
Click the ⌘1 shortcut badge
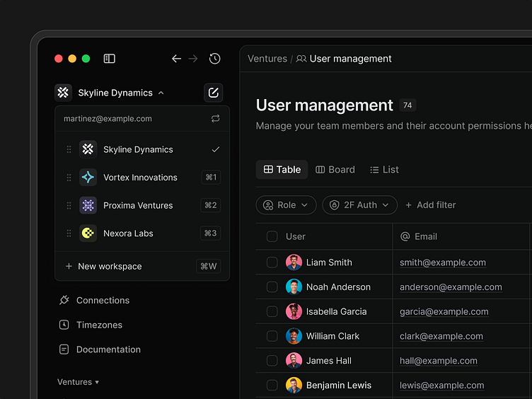(x=211, y=177)
